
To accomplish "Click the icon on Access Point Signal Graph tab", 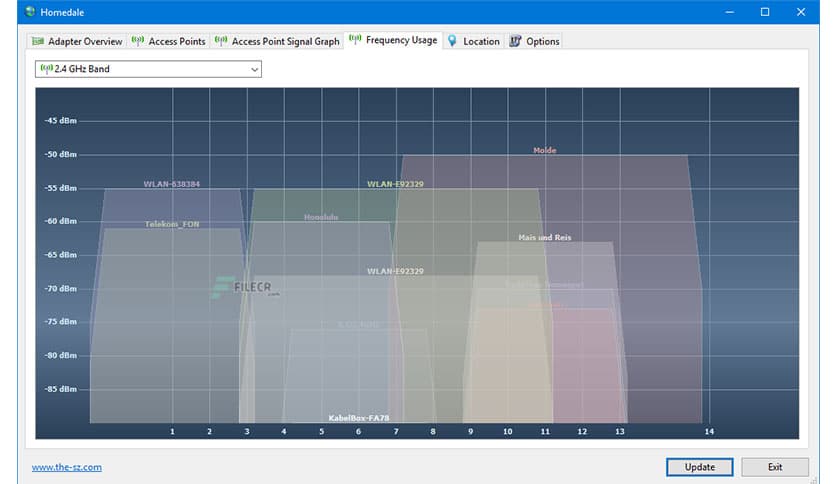I will (x=220, y=41).
